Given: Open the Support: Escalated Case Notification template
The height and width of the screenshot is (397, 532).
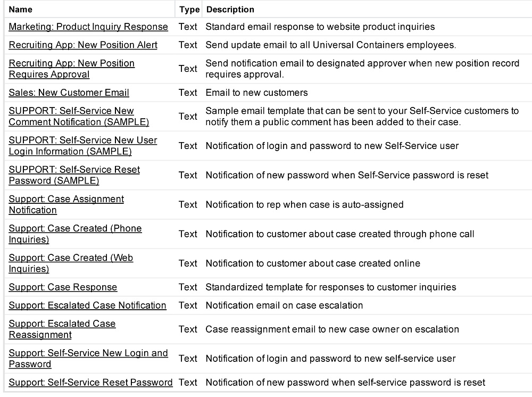Looking at the screenshot, I should pos(87,305).
